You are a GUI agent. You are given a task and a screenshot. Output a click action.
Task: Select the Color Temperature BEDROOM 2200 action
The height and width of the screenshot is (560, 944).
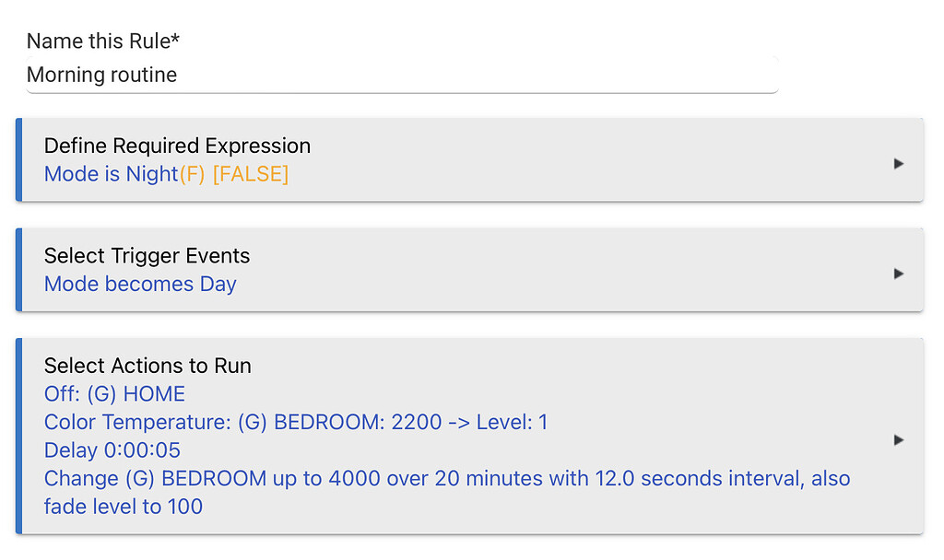tap(295, 422)
